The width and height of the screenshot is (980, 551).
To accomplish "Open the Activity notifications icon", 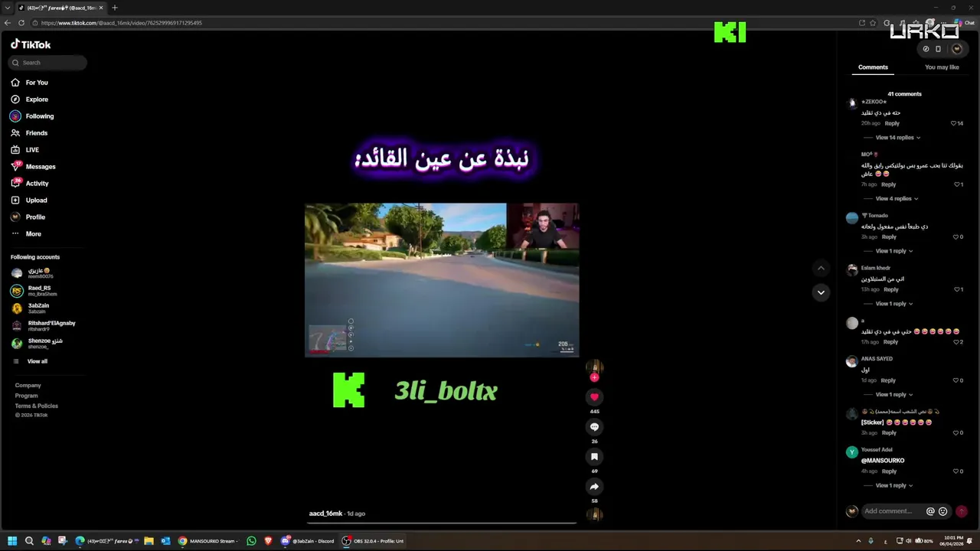I will [x=15, y=184].
